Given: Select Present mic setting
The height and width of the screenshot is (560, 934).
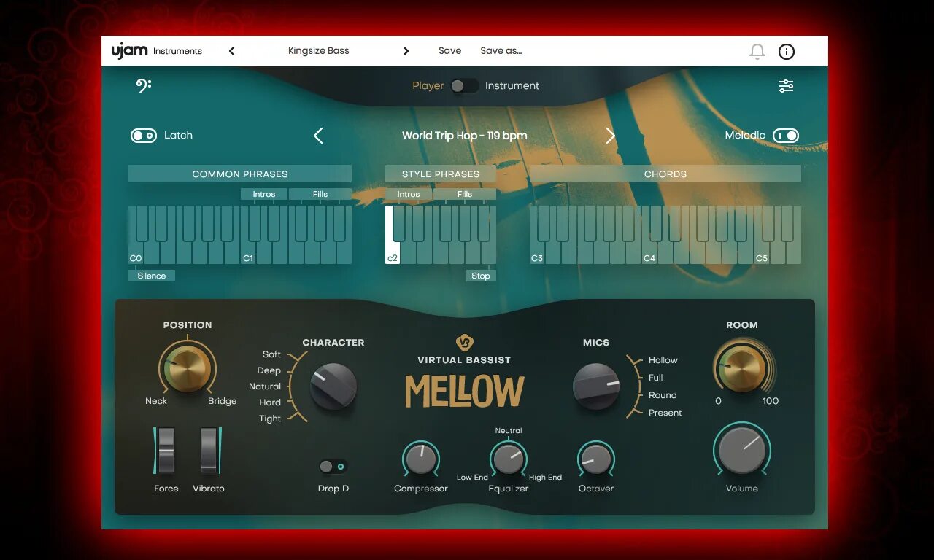Looking at the screenshot, I should (x=665, y=413).
